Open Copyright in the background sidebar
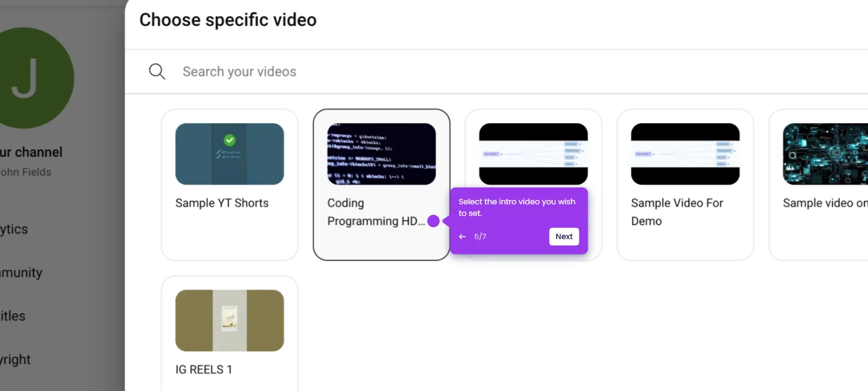The height and width of the screenshot is (391, 868). tap(15, 360)
